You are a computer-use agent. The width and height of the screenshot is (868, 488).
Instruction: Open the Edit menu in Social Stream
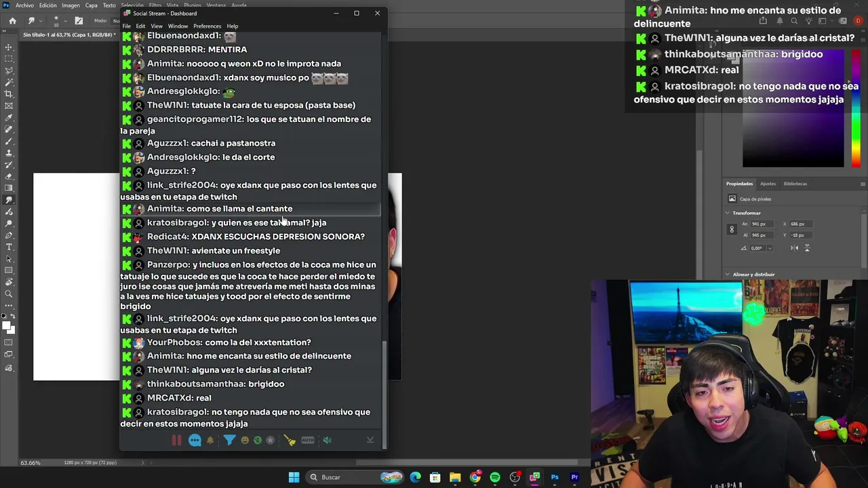(140, 26)
